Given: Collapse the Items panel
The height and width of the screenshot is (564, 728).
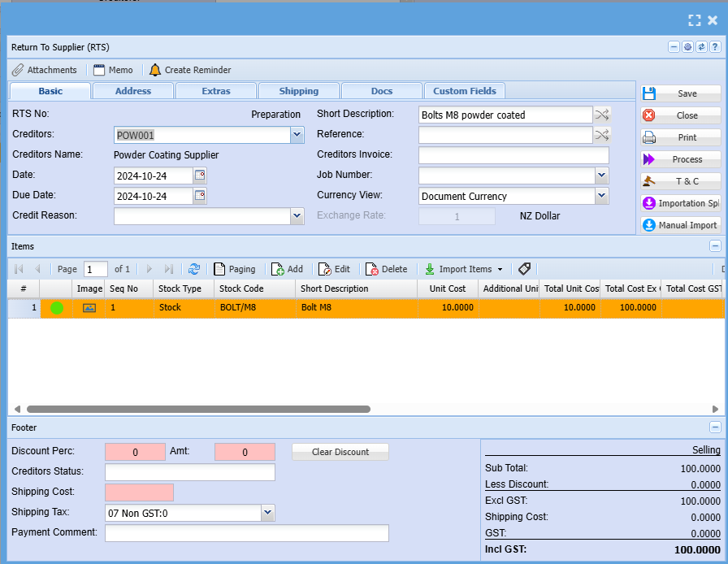Looking at the screenshot, I should [715, 246].
